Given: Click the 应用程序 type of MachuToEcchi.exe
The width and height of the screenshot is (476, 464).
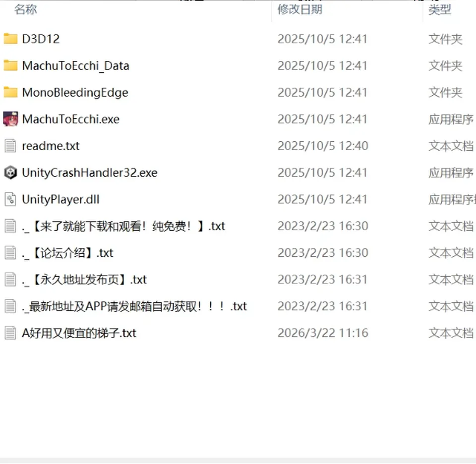Looking at the screenshot, I should pyautogui.click(x=451, y=119).
